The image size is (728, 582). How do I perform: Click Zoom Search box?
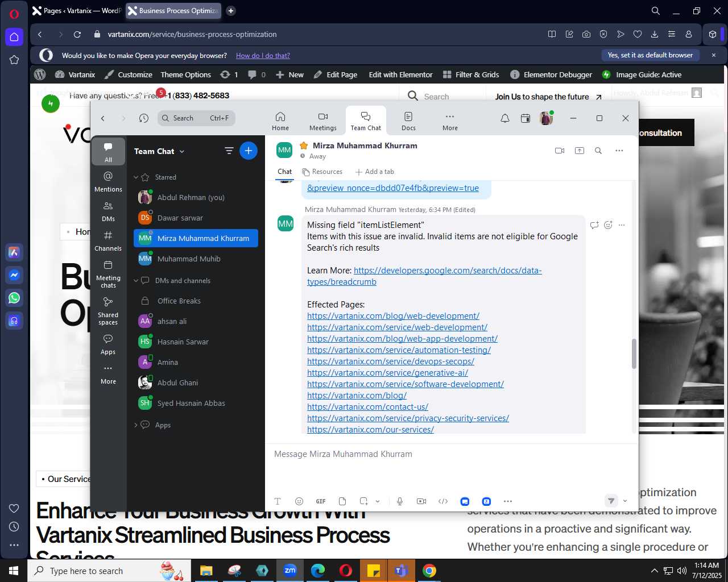point(196,118)
